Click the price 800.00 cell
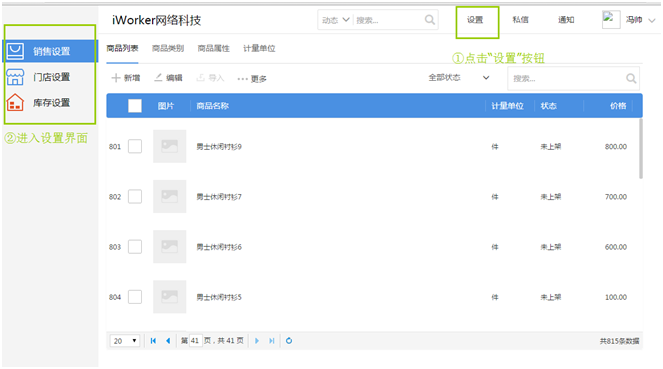The width and height of the screenshot is (663, 369). tap(616, 147)
